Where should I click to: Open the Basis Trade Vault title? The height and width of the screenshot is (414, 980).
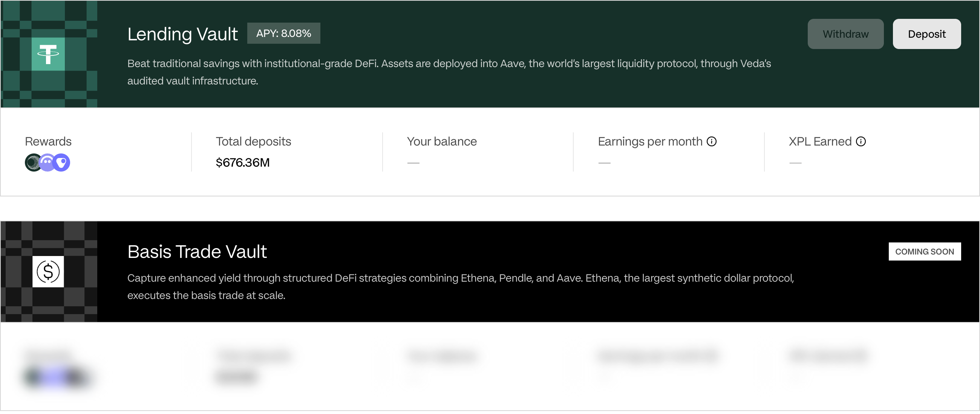click(197, 252)
